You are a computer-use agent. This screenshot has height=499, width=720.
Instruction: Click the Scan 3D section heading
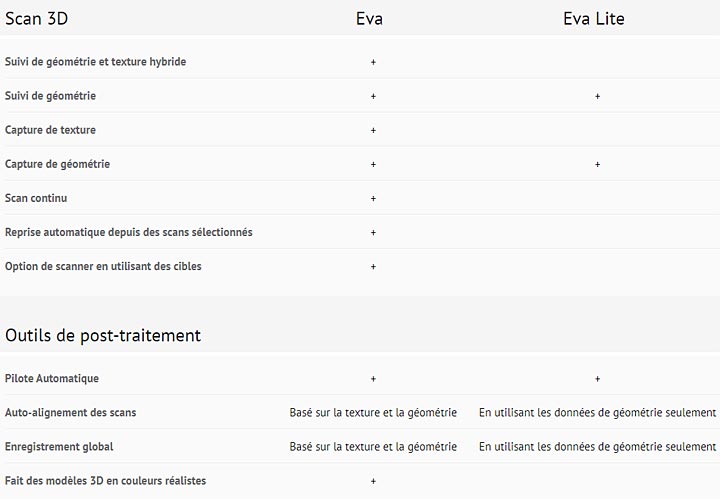pyautogui.click(x=37, y=18)
